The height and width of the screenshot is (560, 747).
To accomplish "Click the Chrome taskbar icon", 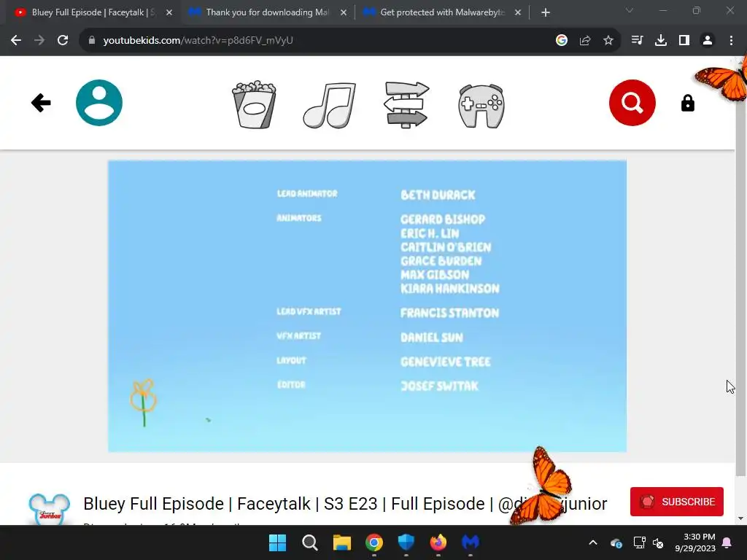I will point(374,542).
